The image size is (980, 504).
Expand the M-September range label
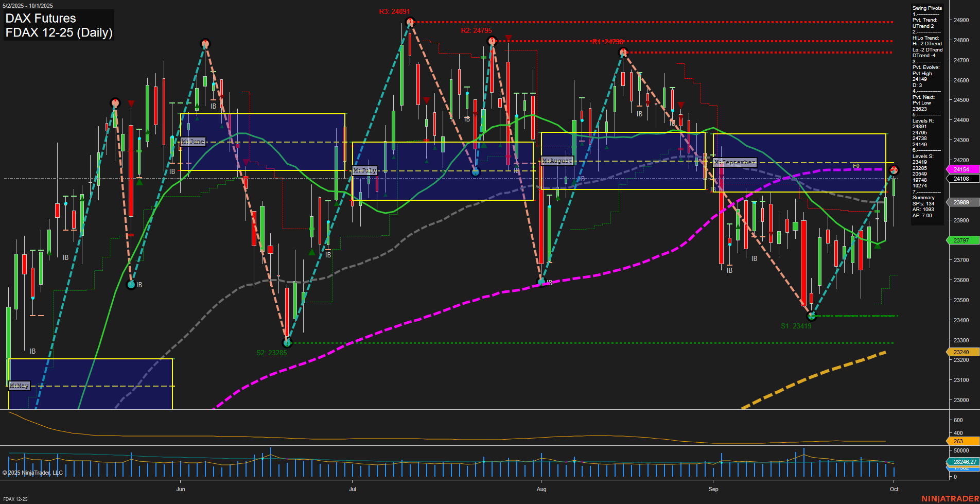coord(734,162)
